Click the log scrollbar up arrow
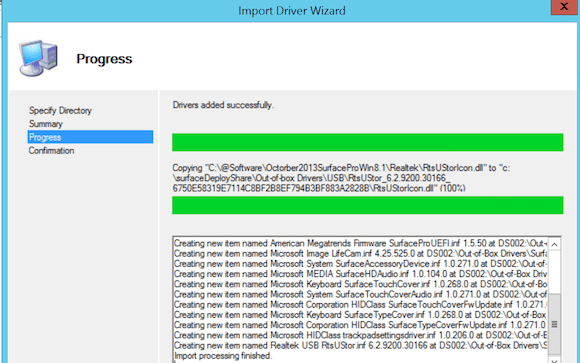This screenshot has width=580, height=363. [554, 245]
